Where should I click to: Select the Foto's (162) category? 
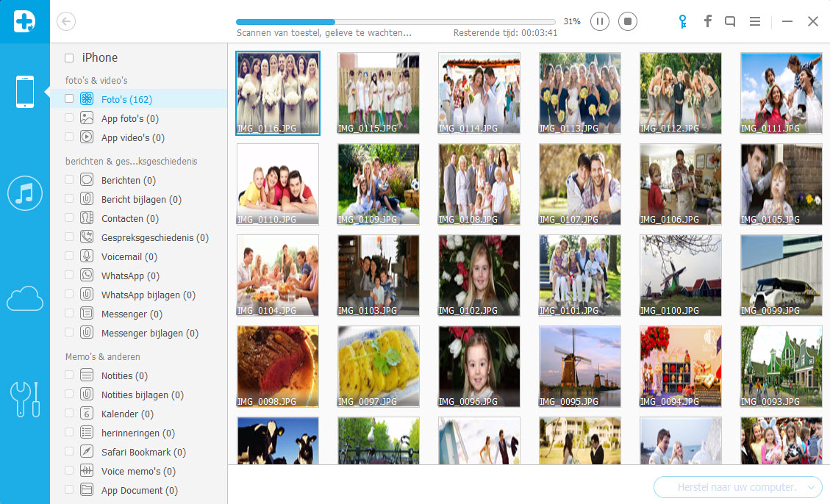point(139,99)
